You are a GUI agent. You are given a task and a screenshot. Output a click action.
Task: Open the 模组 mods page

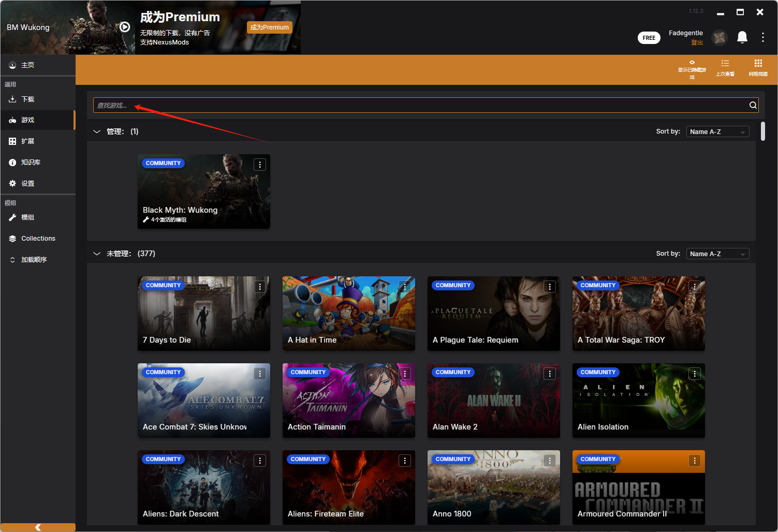coord(38,217)
